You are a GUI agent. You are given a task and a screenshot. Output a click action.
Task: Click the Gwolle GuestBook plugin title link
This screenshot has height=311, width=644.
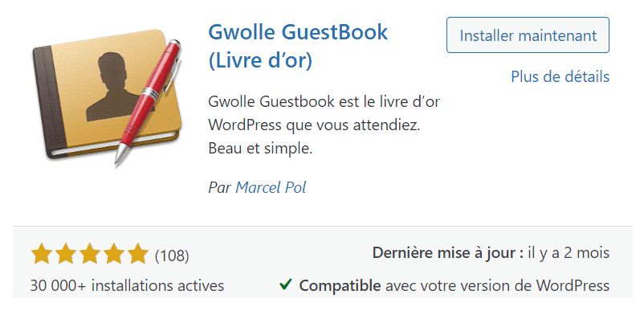pos(298,46)
